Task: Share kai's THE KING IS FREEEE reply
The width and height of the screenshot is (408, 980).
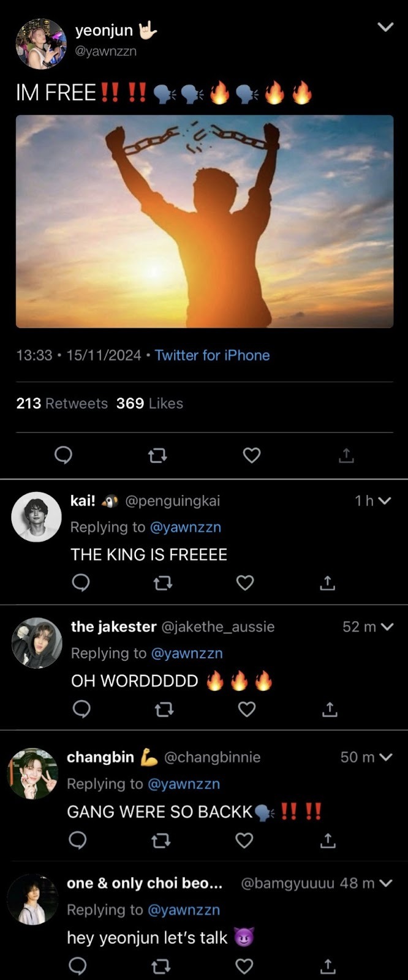Action: click(327, 582)
